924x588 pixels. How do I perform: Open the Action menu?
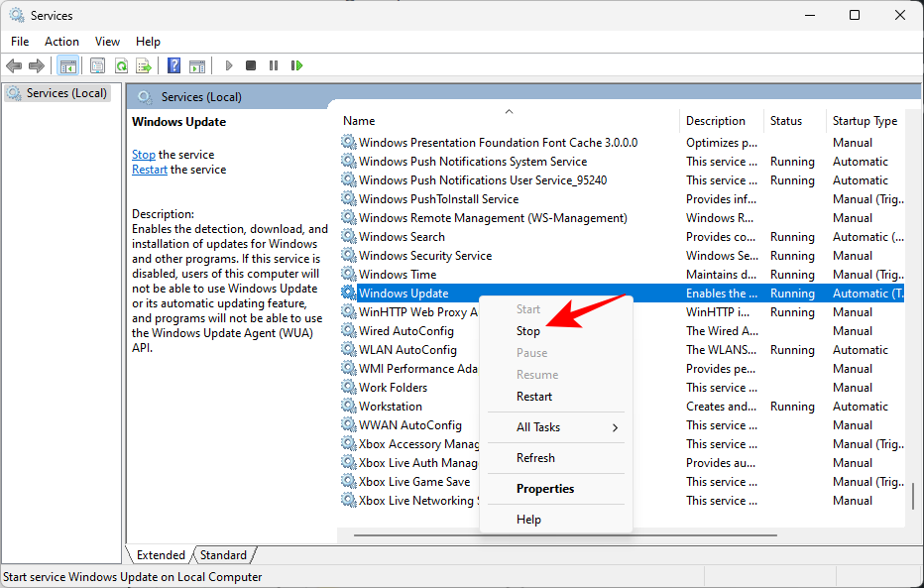[x=61, y=42]
